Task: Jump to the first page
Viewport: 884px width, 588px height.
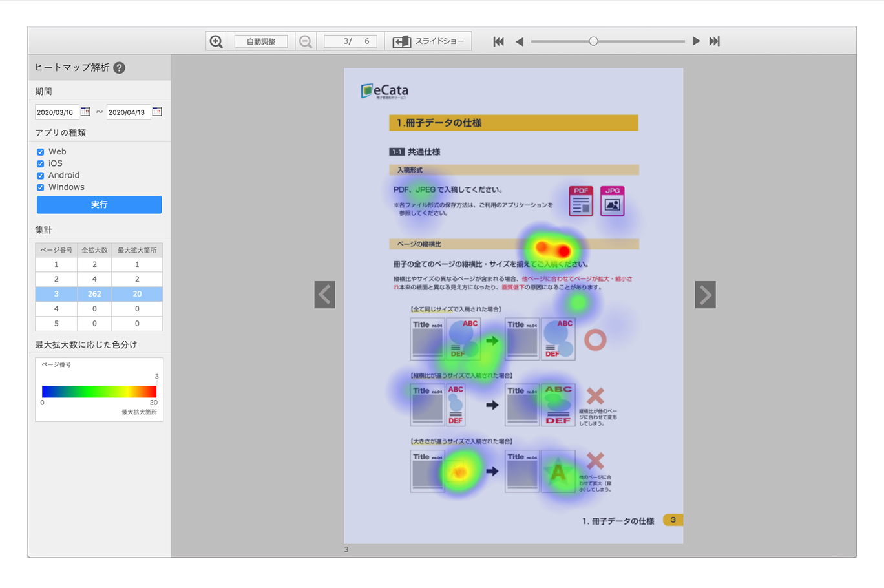Action: (498, 41)
